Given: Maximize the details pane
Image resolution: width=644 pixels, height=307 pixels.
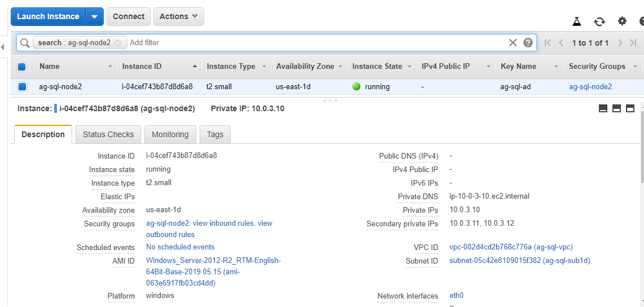Looking at the screenshot, I should click(630, 108).
